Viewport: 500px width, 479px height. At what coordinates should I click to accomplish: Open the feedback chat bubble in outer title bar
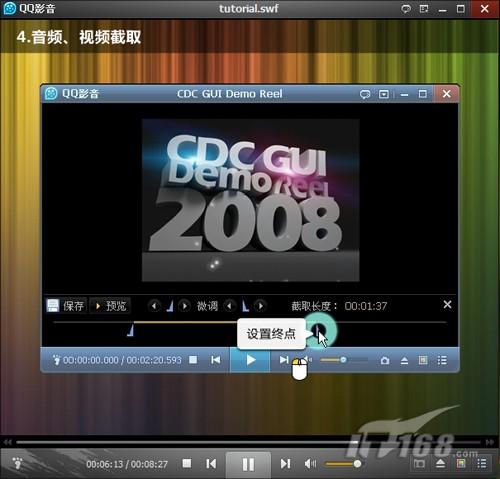click(x=406, y=9)
